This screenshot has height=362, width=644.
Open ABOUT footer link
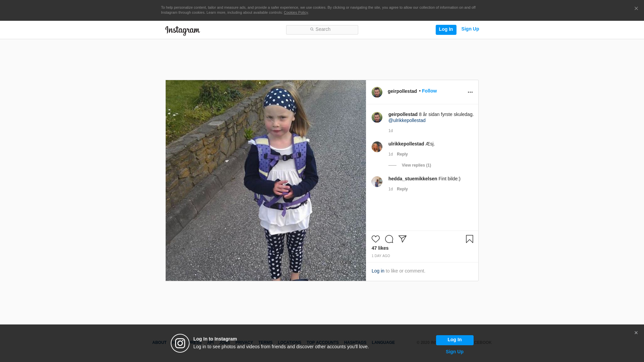click(x=159, y=343)
